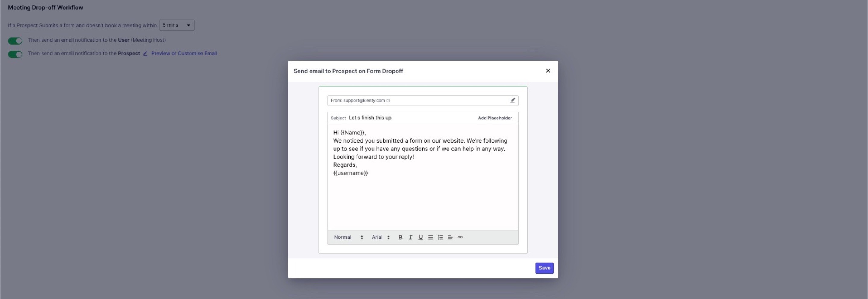Click the 'Hi {{Name}},' greeting line
This screenshot has width=868, height=299.
coord(349,133)
